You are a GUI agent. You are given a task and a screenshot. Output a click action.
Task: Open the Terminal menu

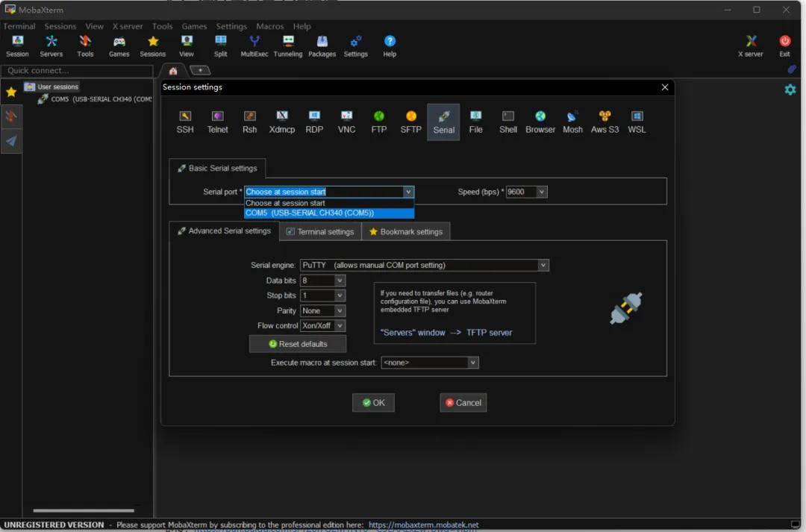click(19, 26)
